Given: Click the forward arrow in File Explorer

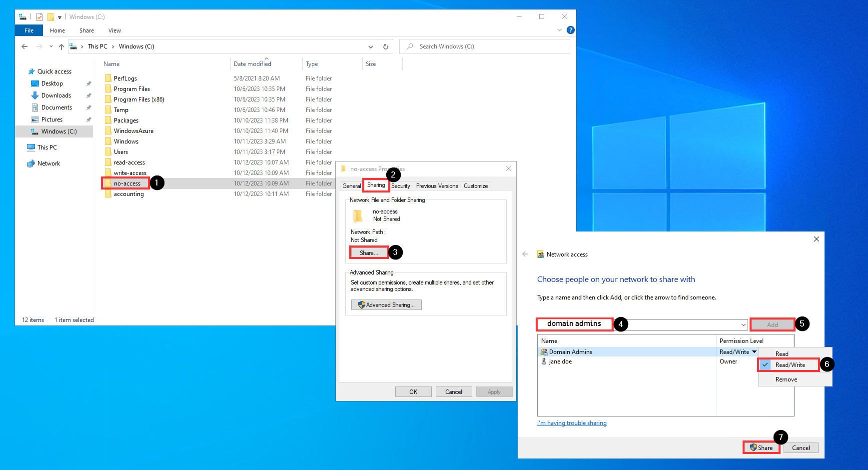Looking at the screenshot, I should pos(39,46).
